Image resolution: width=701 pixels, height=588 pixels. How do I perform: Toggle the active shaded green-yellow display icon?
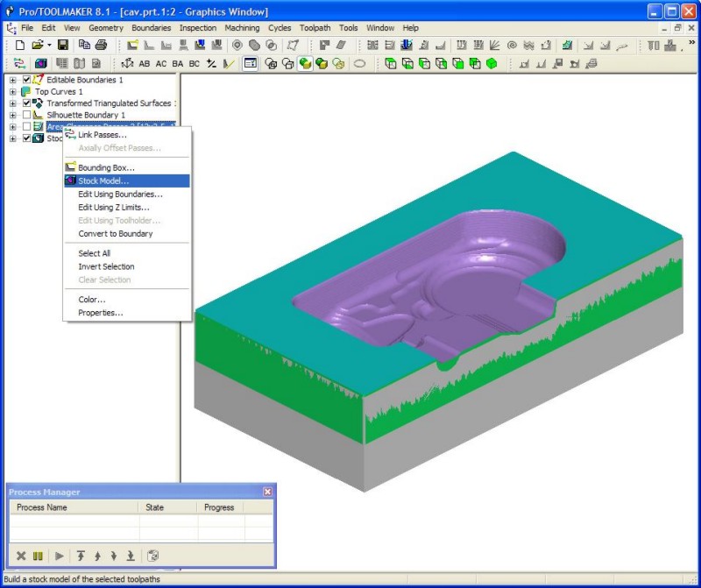coord(305,63)
